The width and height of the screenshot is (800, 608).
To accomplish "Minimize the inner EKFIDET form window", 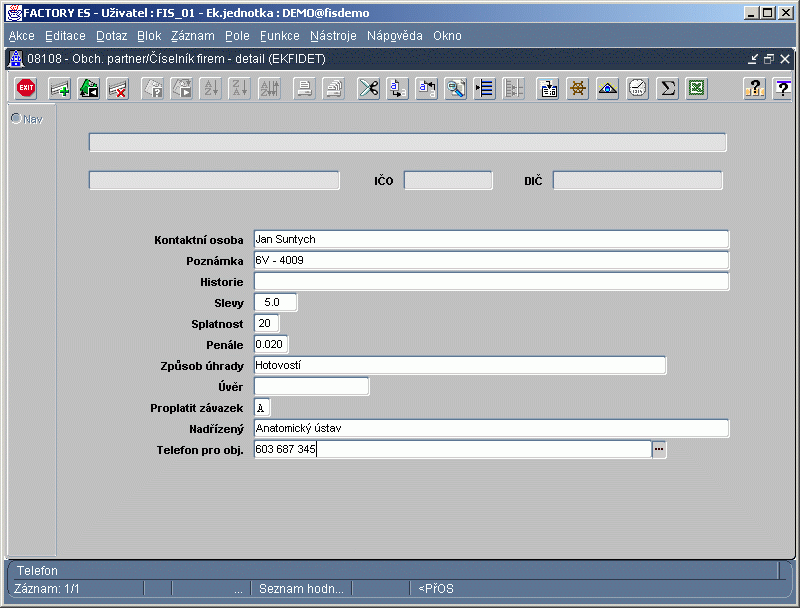I will (x=753, y=59).
